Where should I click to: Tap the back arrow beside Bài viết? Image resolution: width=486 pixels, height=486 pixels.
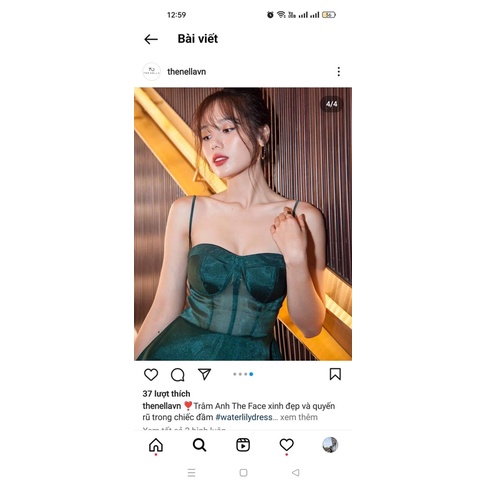tap(151, 39)
